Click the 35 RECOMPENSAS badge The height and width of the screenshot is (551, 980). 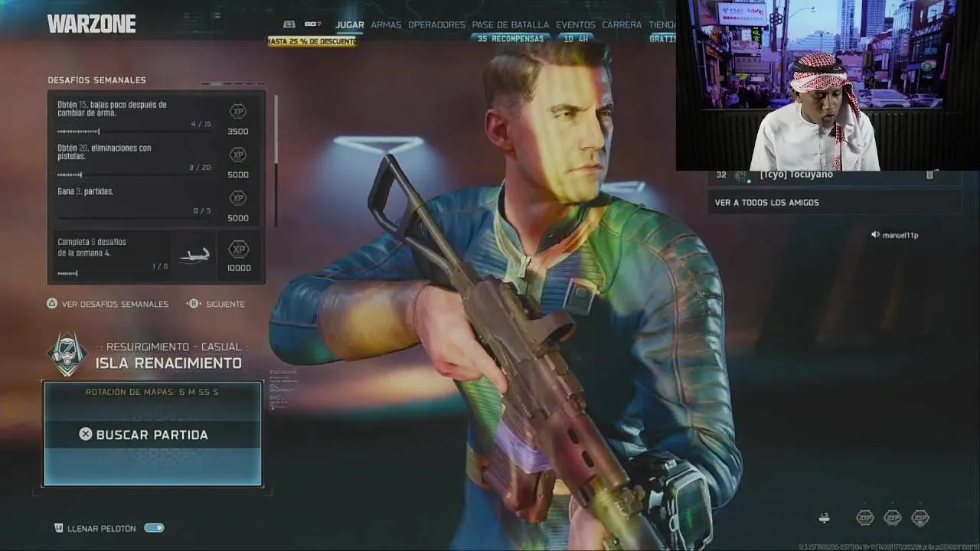(x=511, y=38)
